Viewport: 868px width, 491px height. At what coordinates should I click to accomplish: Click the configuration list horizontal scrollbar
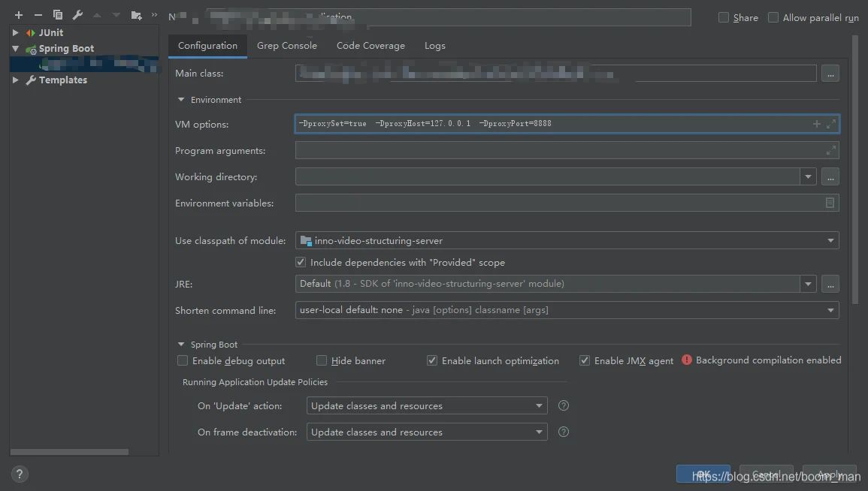69,452
